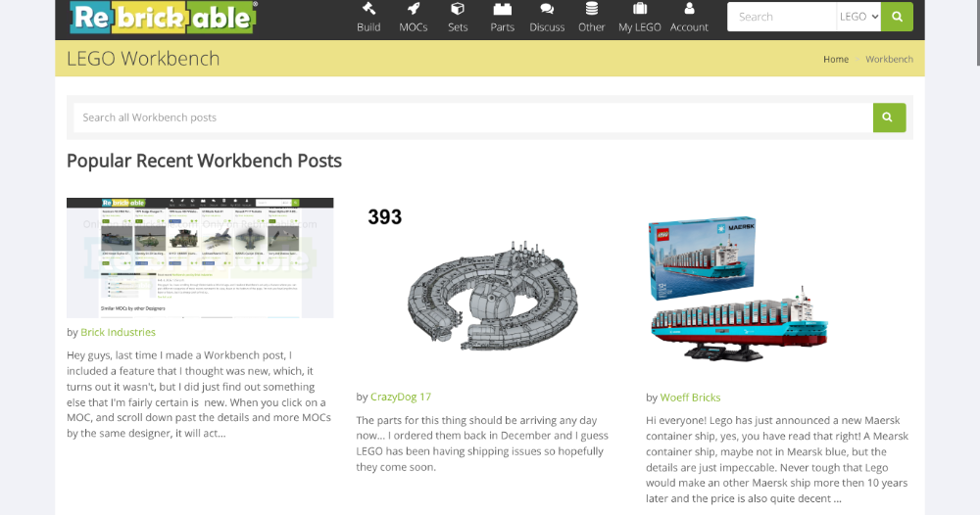Open the Other database menu

tap(591, 18)
